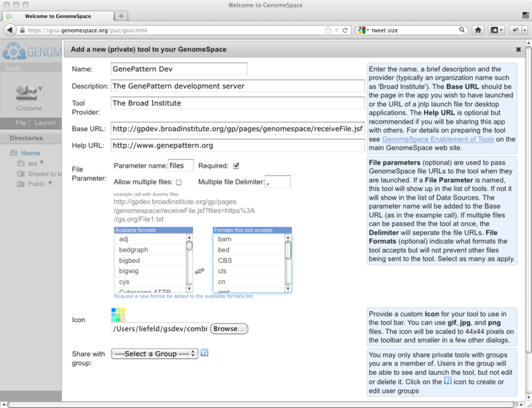The height and width of the screenshot is (408, 532).
Task: Click the Base URL input field
Action: 238,128
